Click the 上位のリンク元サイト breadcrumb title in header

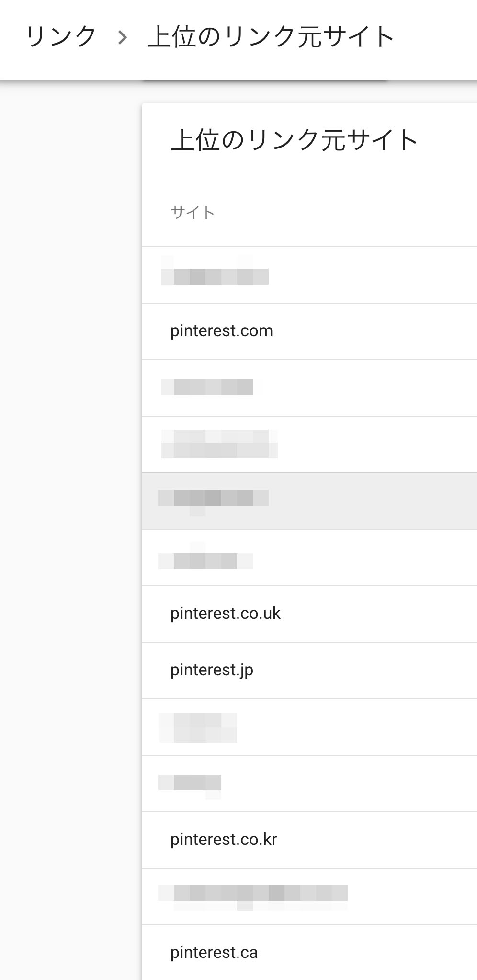[x=271, y=37]
